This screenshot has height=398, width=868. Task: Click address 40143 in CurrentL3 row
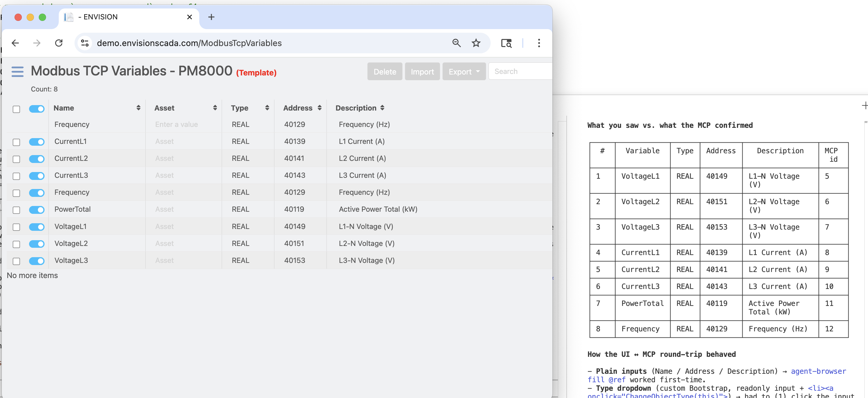pos(294,175)
